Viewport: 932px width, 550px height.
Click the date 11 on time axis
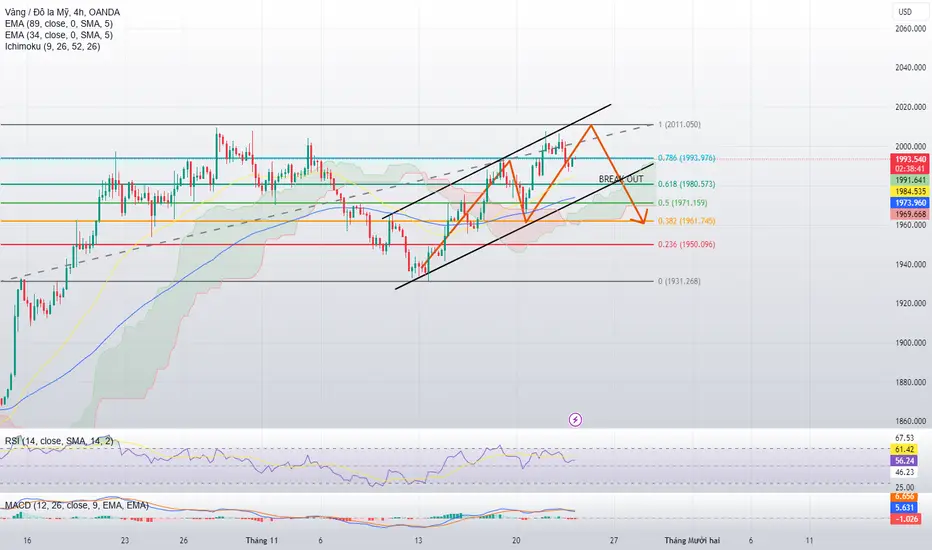coord(810,540)
